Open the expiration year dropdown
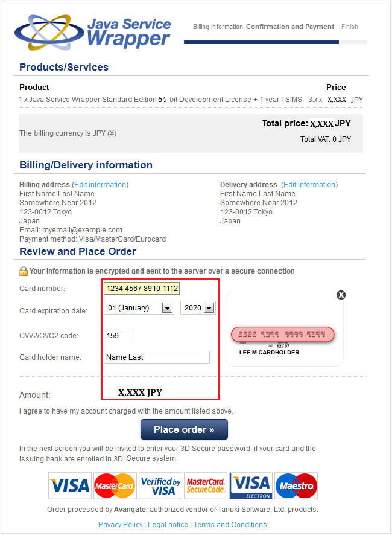 click(198, 308)
